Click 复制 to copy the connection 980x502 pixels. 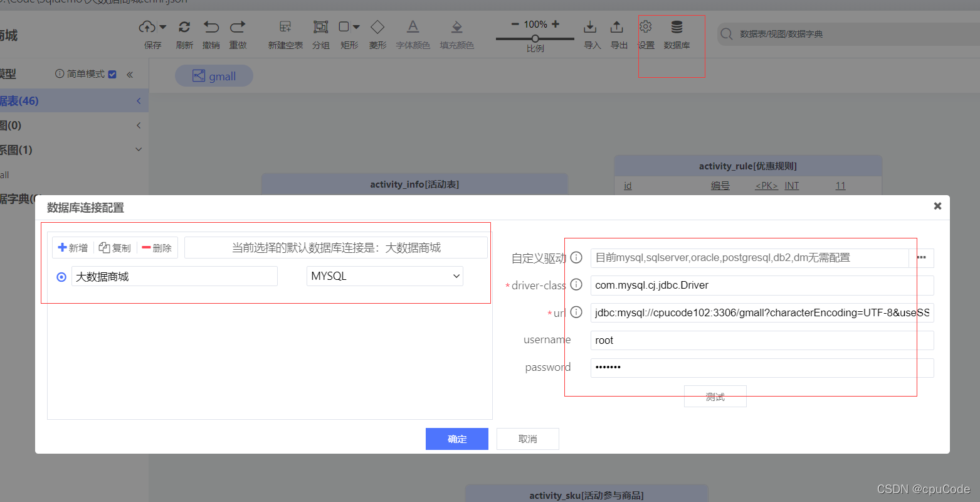[115, 248]
